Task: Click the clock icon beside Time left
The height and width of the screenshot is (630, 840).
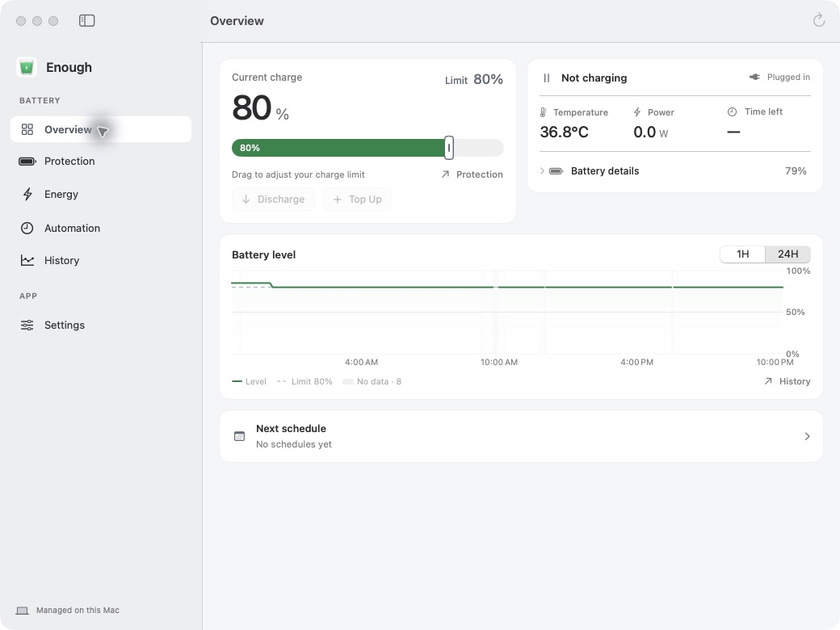Action: 732,112
